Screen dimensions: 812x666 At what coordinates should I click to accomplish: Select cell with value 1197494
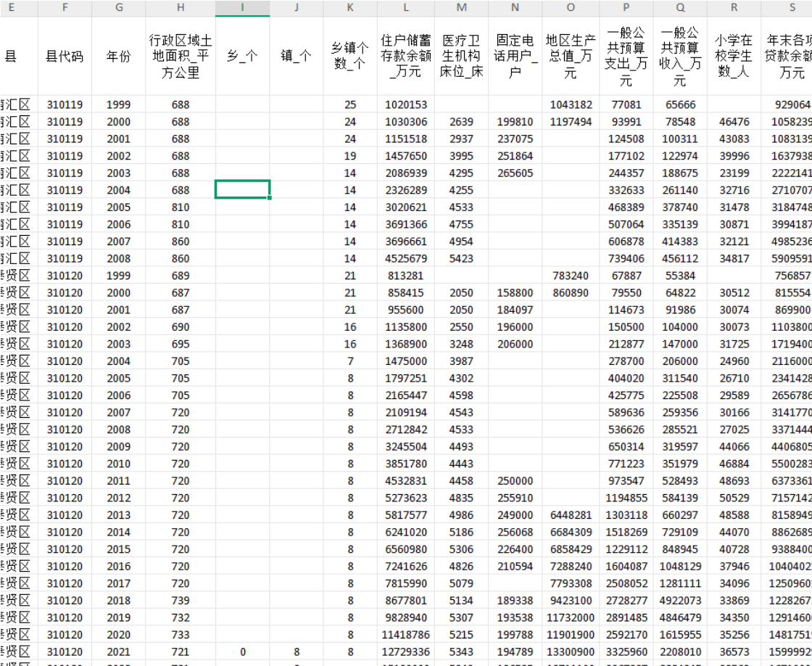point(571,122)
